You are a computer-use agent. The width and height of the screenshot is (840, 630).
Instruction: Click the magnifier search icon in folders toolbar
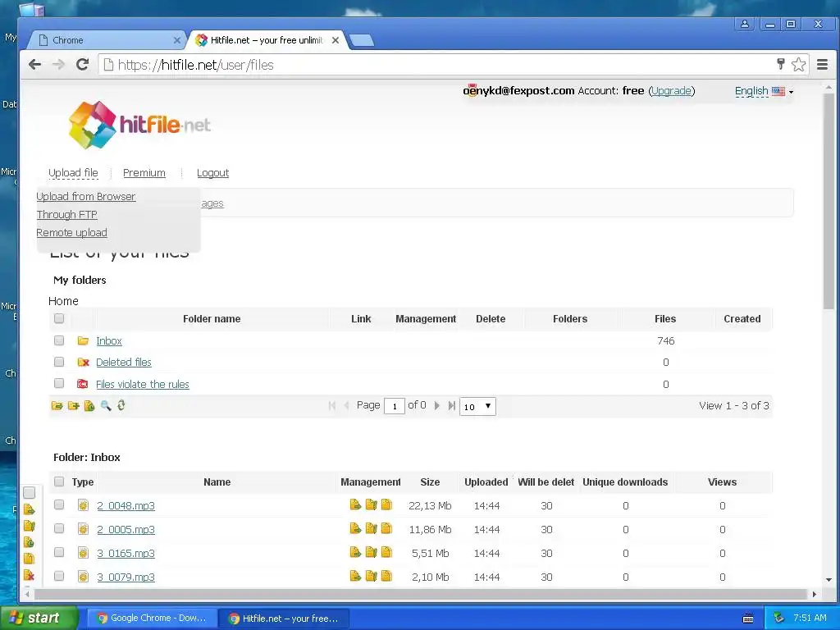coord(106,405)
